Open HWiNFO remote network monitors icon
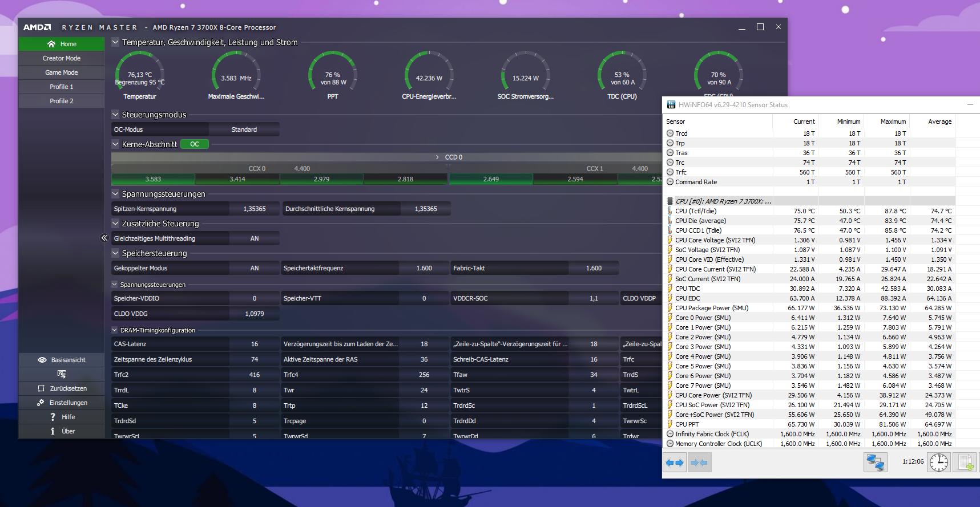This screenshot has height=507, width=980. tap(875, 462)
